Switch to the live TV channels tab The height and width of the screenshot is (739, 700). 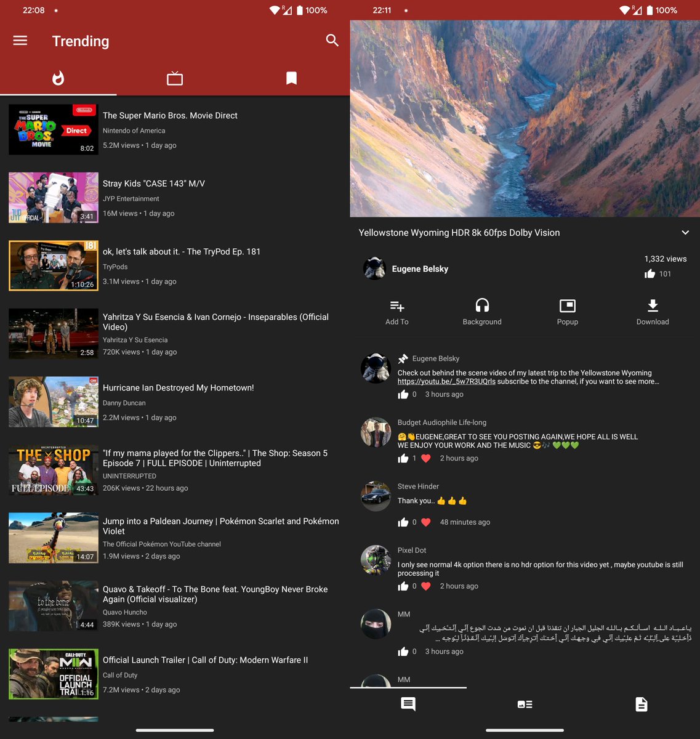point(175,78)
